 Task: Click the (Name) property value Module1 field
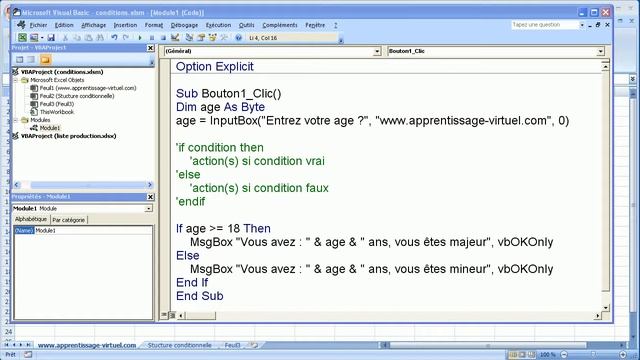click(93, 231)
